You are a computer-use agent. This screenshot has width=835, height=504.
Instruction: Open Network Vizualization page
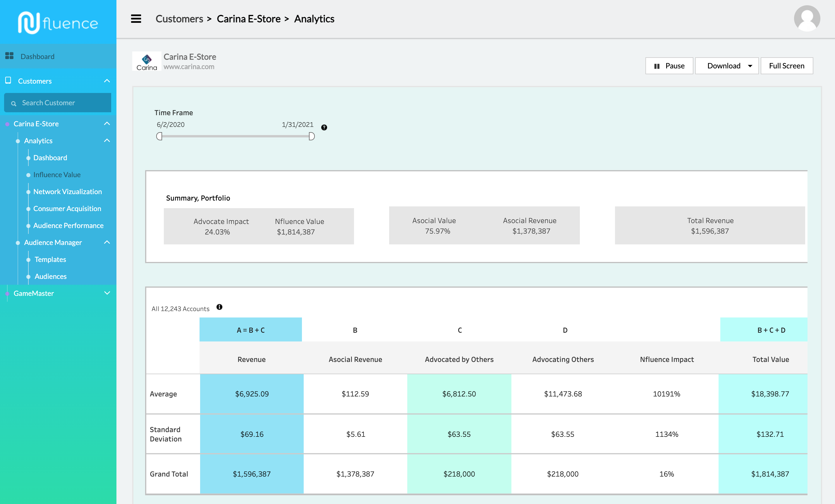point(67,191)
